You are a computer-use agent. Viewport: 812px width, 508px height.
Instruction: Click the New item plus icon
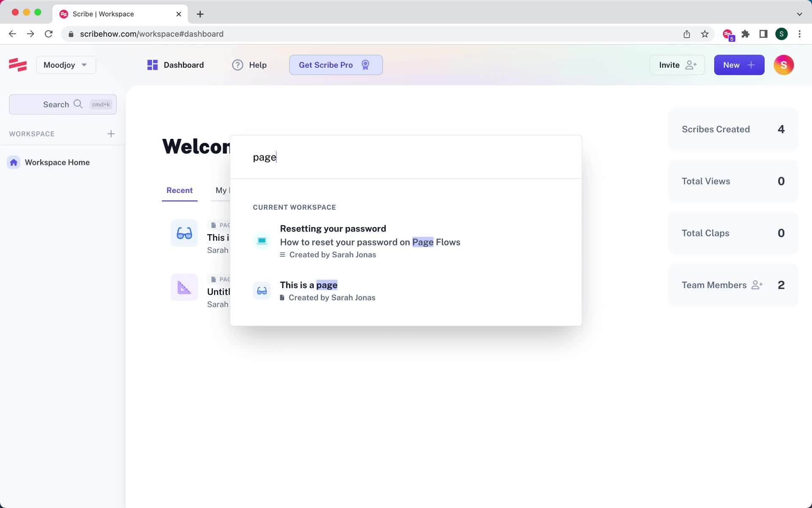click(751, 65)
